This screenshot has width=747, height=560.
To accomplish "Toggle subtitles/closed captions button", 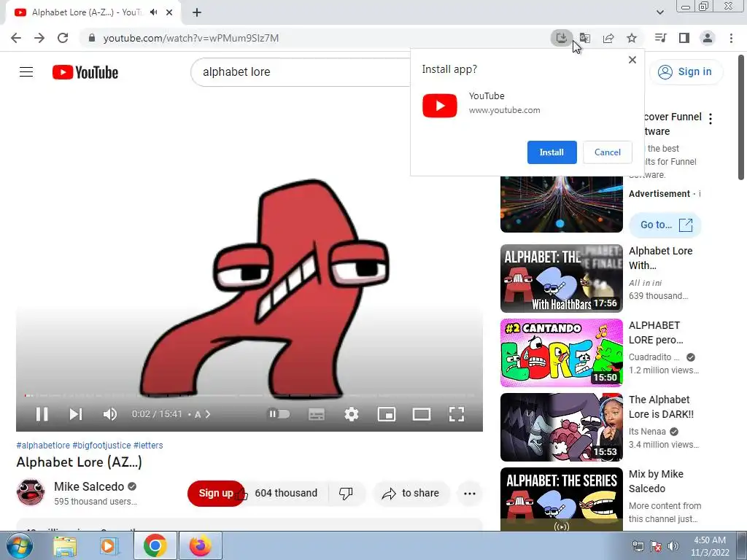I will (317, 414).
